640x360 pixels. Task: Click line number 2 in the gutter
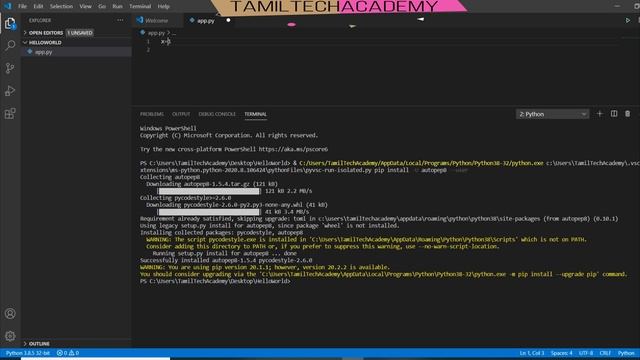[148, 50]
